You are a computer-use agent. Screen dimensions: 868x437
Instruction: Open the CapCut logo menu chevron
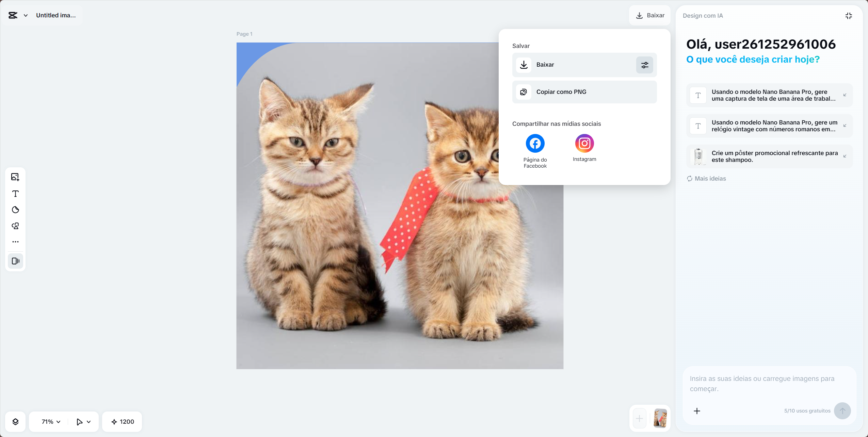(x=26, y=15)
